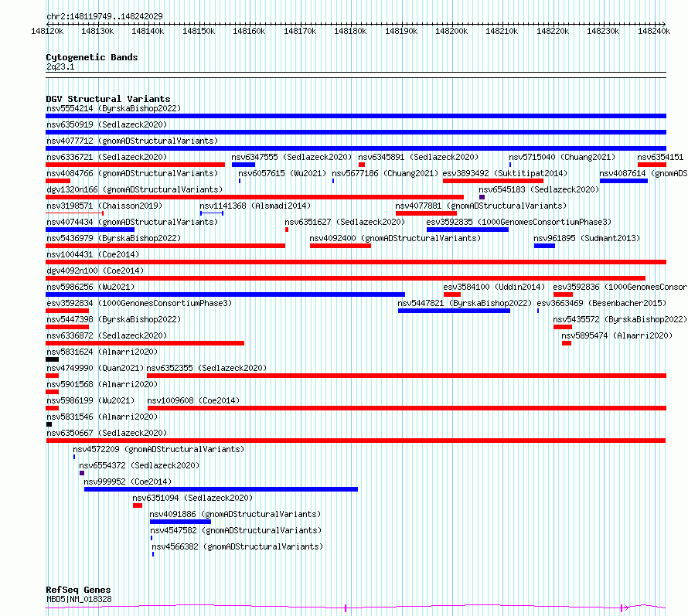Select nsv6350667 (Sedlazeck2020) label
This screenshot has height=616, width=688.
(x=107, y=433)
